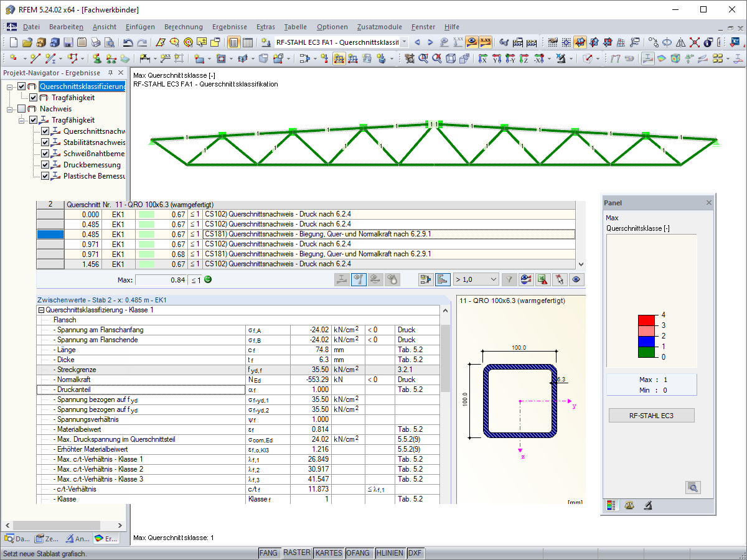The width and height of the screenshot is (747, 560).
Task: Click the pick member pointer icon in results toolbar
Action: pyautogui.click(x=559, y=279)
